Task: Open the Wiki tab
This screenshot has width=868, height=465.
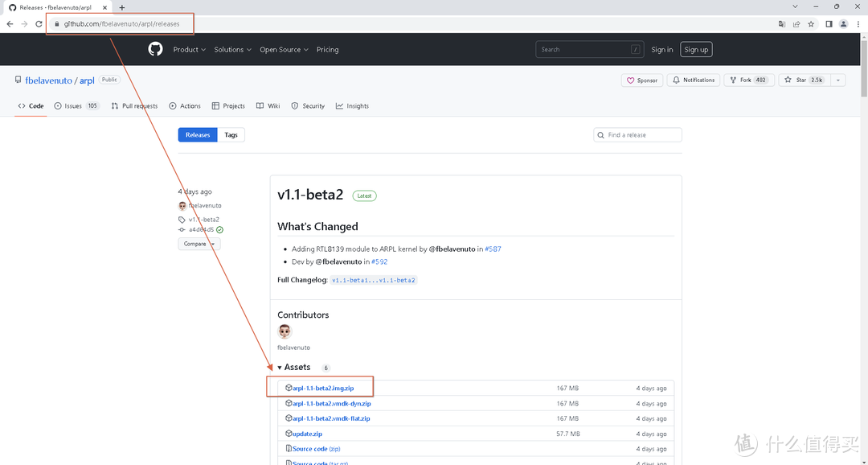Action: click(268, 106)
